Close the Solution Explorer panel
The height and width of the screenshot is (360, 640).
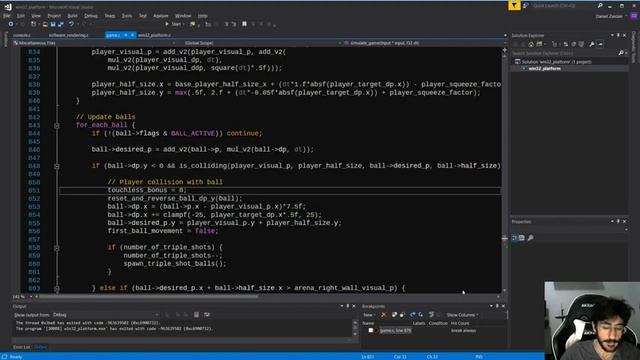click(624, 36)
